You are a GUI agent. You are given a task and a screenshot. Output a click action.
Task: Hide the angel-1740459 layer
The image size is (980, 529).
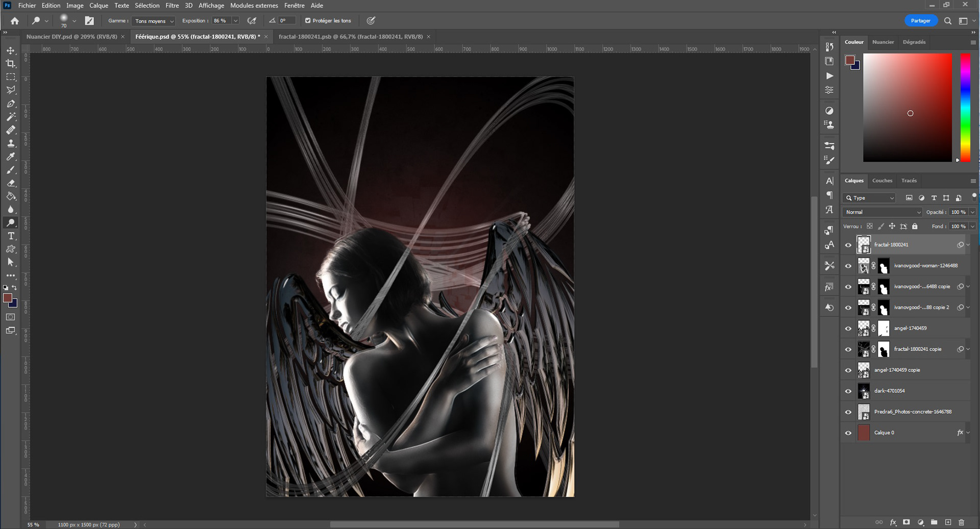click(x=848, y=329)
